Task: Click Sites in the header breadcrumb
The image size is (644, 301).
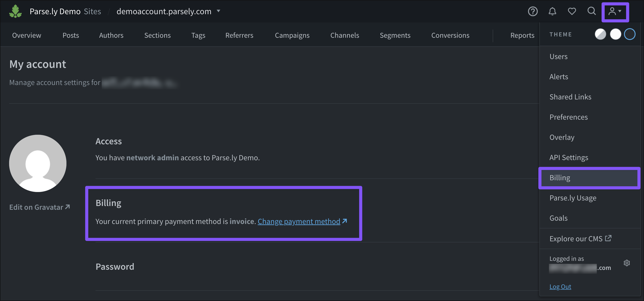Action: [92, 12]
